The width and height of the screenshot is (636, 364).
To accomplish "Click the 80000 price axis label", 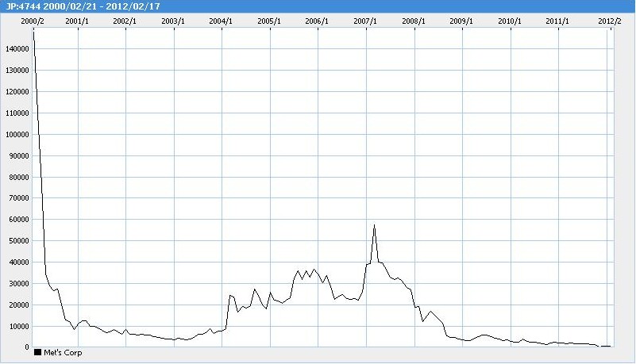I will pos(19,178).
